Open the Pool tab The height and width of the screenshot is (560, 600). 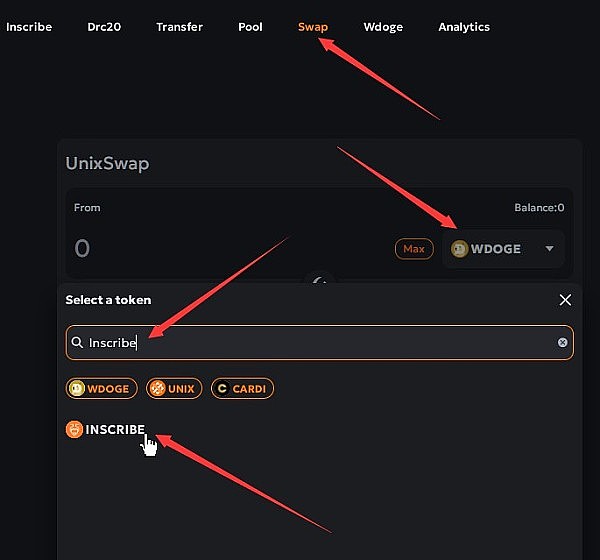pyautogui.click(x=250, y=27)
